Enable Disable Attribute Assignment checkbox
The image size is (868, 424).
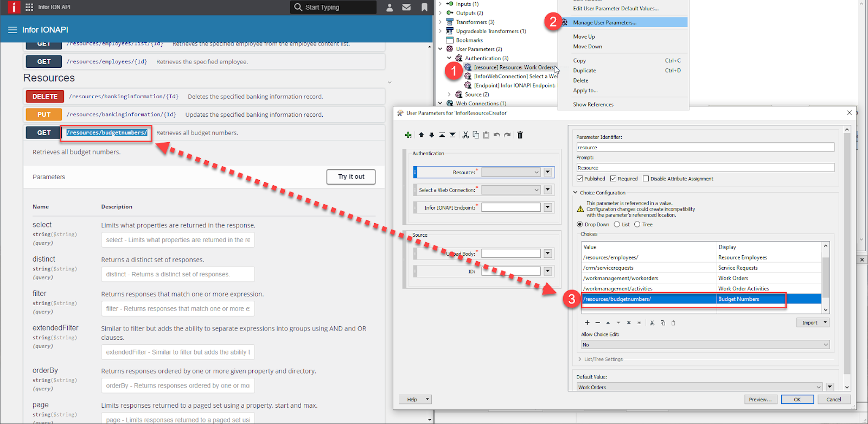[646, 179]
